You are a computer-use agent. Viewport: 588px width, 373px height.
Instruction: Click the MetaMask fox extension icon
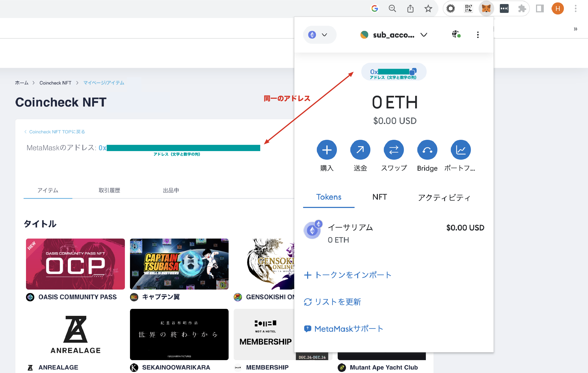[486, 9]
